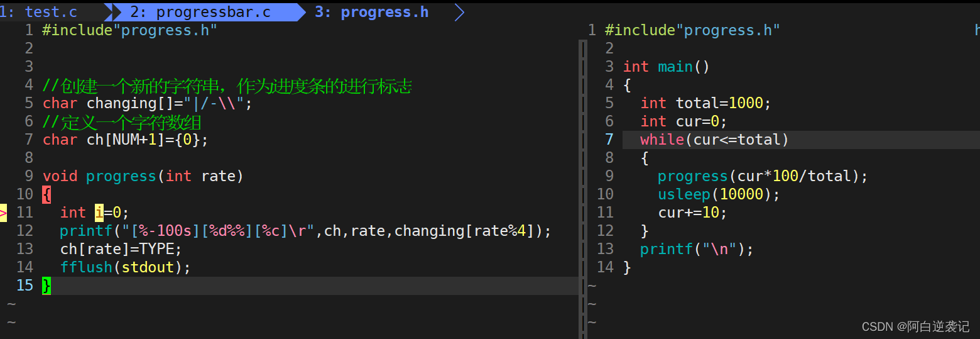The height and width of the screenshot is (339, 980).
Task: Click the while(cur<=total) line
Action: (x=714, y=140)
